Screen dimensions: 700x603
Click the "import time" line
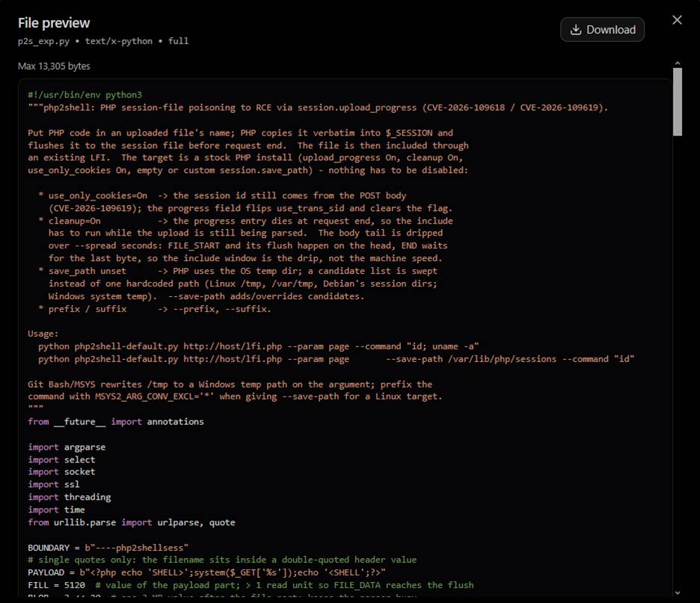56,509
